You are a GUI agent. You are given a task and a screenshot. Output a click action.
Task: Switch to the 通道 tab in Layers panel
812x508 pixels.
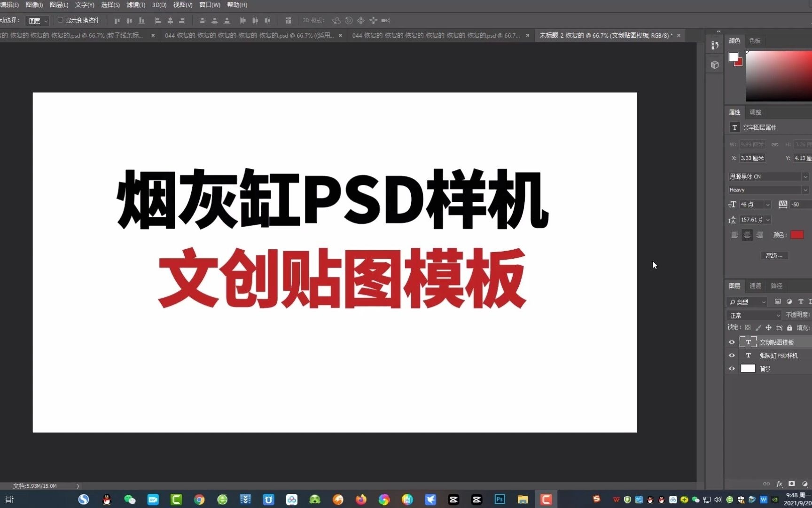point(756,286)
